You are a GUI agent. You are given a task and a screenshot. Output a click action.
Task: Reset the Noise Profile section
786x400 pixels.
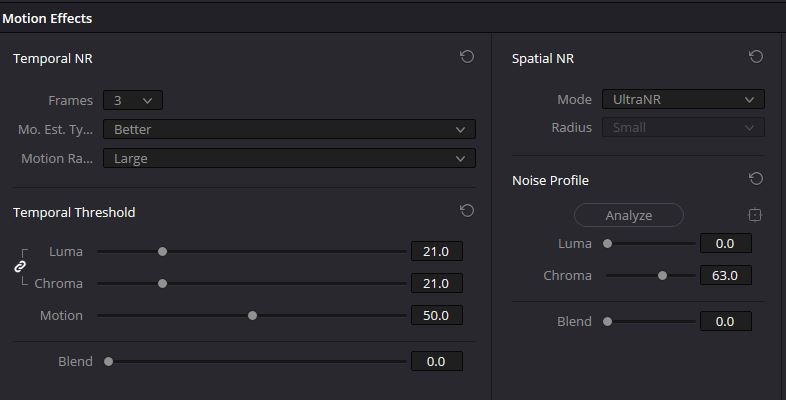coord(756,179)
